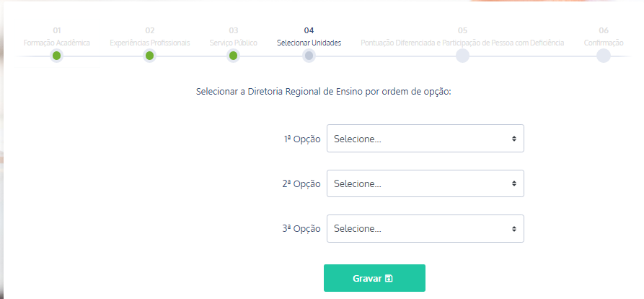This screenshot has height=299, width=644.
Task: Click the arrow on the 3ª Opção select
Action: pos(513,228)
